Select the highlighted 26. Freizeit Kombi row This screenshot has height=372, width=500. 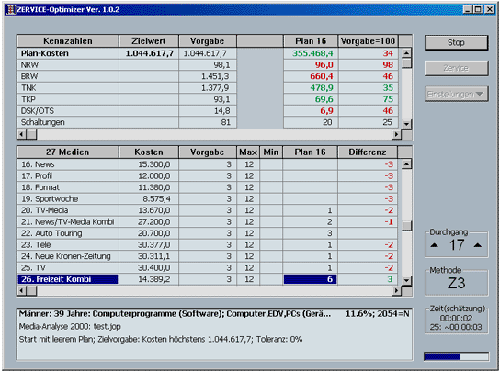tap(207, 279)
